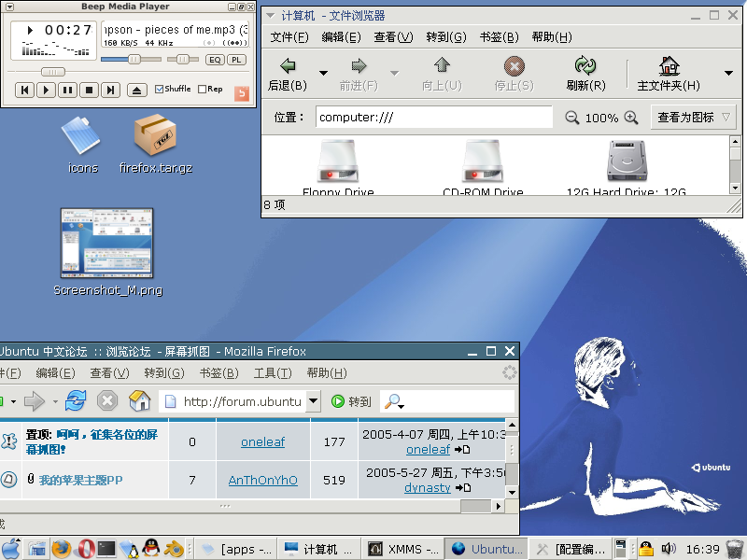Open the 帮助(H) menu in file browser
This screenshot has height=560, width=747.
click(x=552, y=37)
